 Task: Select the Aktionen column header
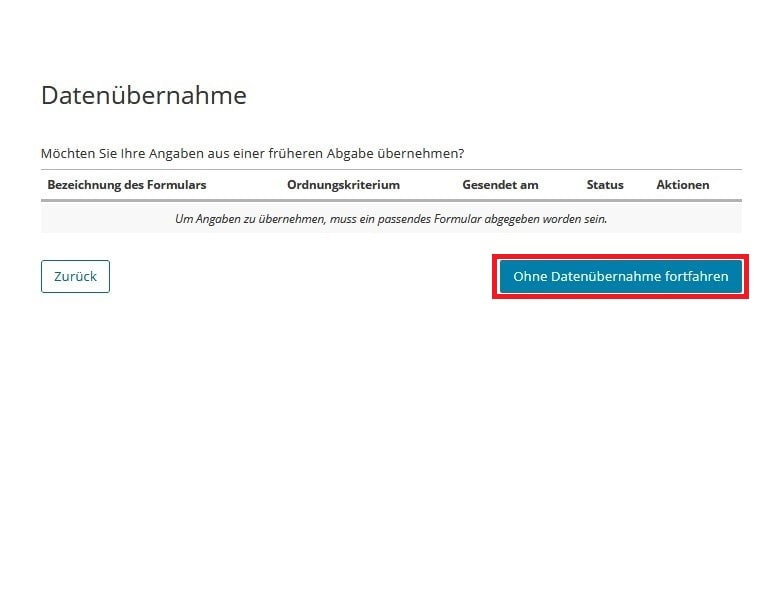[x=682, y=185]
